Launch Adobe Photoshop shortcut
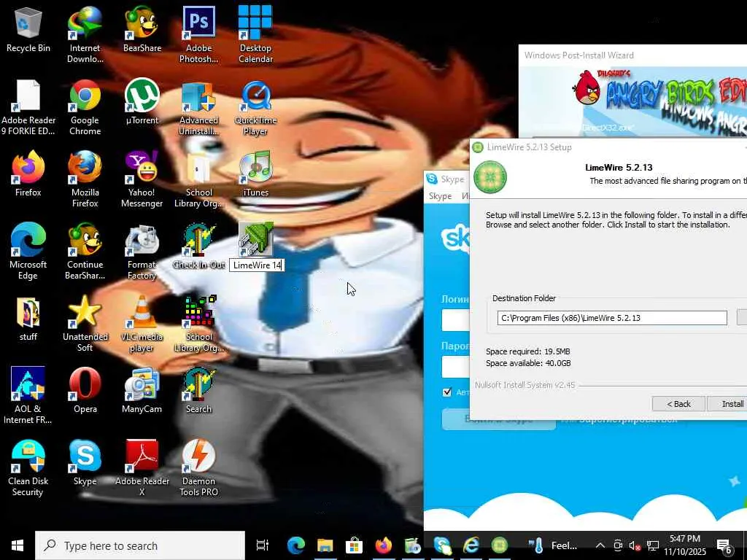 (x=198, y=35)
